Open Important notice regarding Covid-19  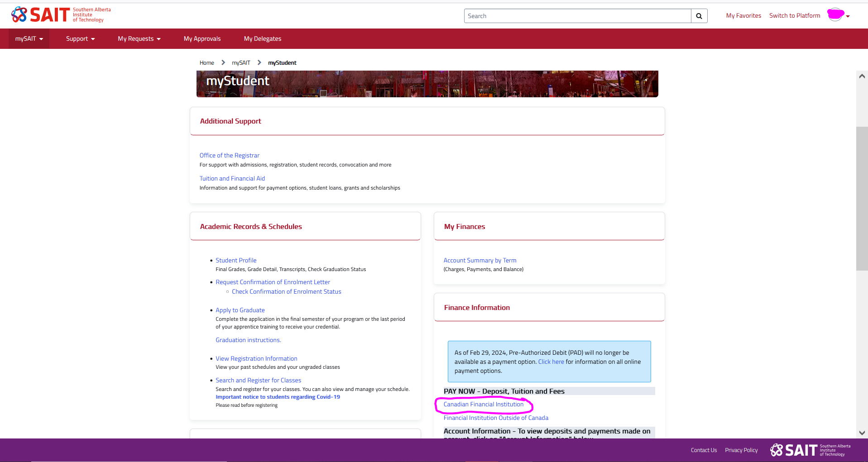point(278,397)
